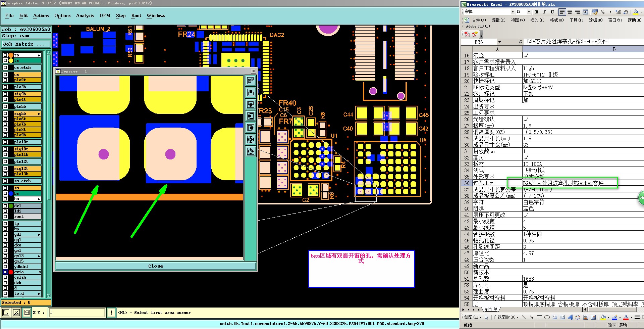This screenshot has width=644, height=329.
Task: Toggle the pln3b layer checkbox
Action: point(5,87)
